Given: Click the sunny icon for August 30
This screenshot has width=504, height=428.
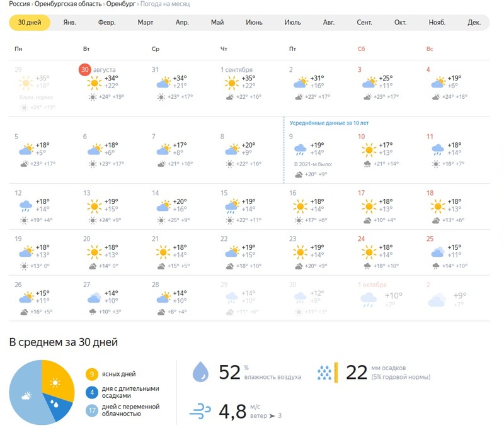Looking at the screenshot, I should (x=94, y=82).
